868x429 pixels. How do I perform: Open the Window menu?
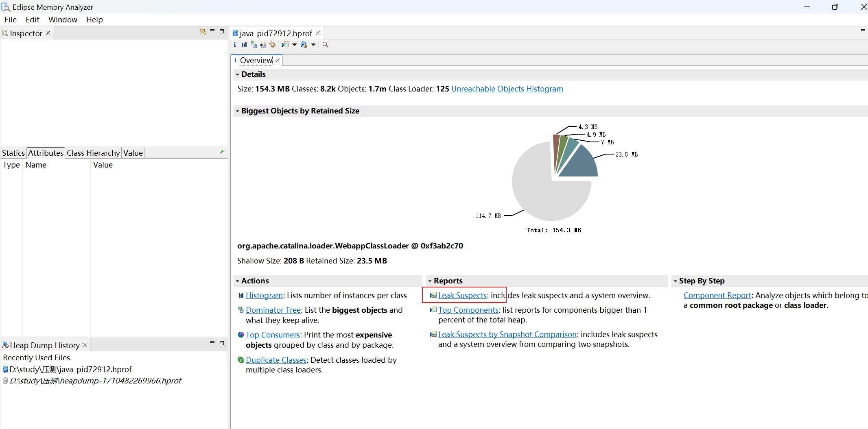point(63,20)
